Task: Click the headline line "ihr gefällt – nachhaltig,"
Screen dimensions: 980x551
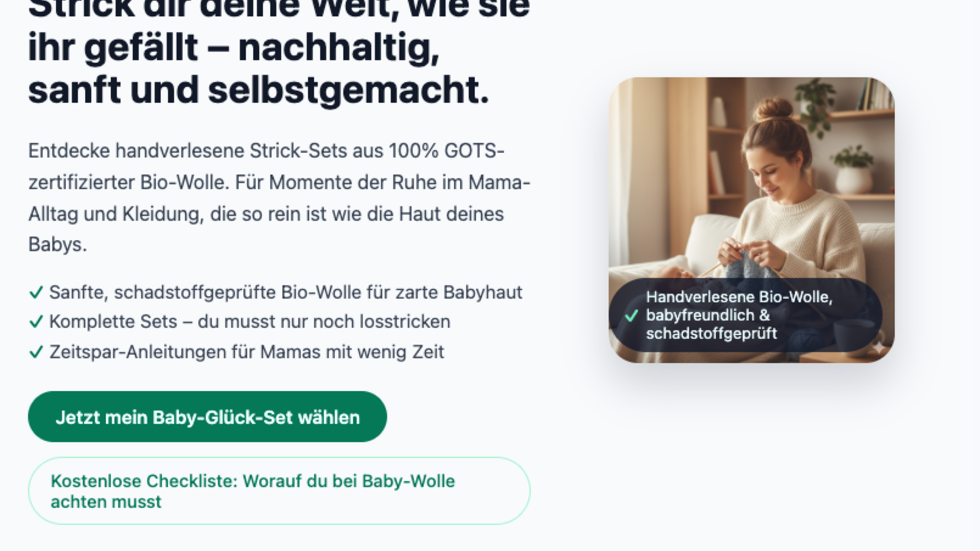Action: (234, 47)
